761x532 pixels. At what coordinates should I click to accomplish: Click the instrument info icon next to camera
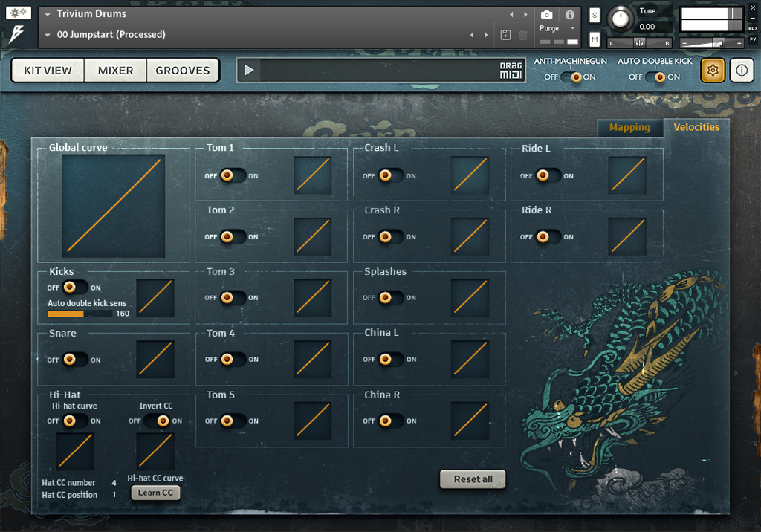(570, 15)
